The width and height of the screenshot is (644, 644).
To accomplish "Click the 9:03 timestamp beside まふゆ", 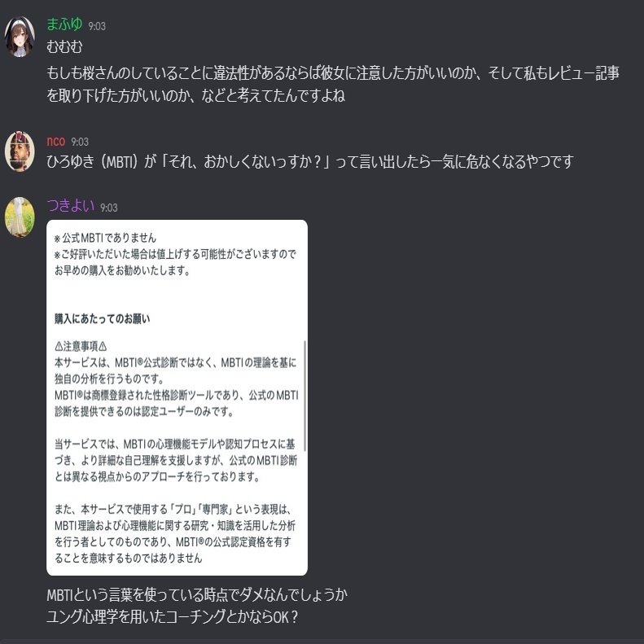I will (97, 26).
